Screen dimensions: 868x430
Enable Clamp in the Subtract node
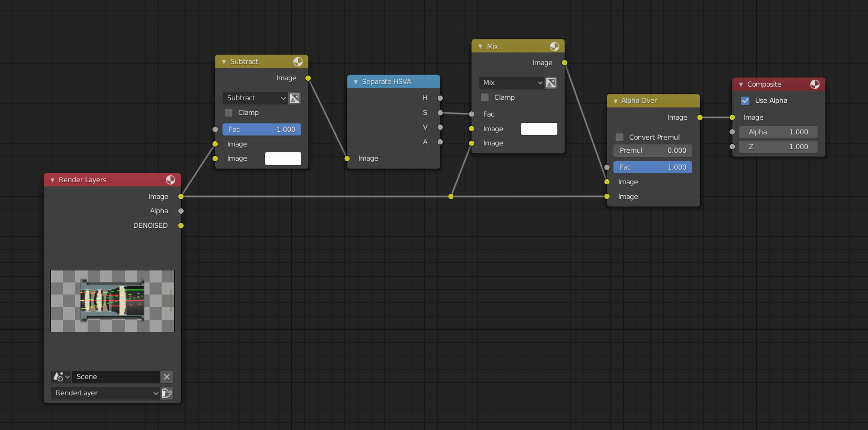tap(229, 113)
